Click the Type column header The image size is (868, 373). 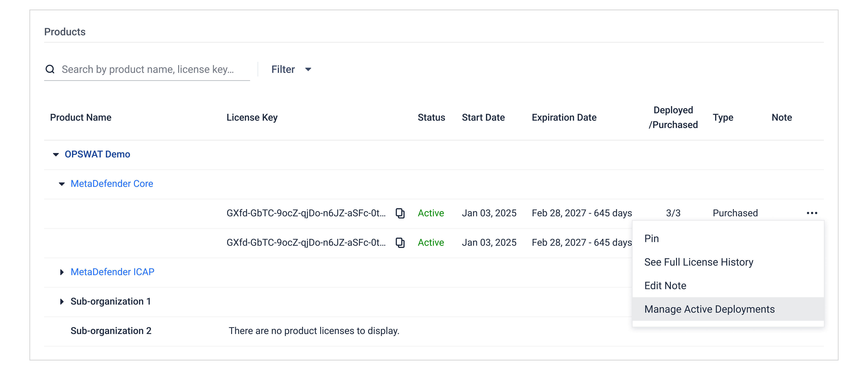click(723, 118)
